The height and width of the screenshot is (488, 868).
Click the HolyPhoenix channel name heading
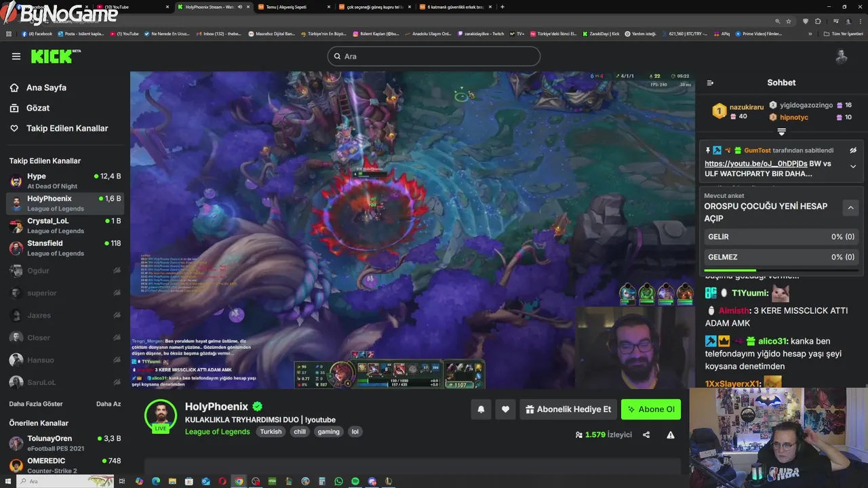pyautogui.click(x=217, y=407)
